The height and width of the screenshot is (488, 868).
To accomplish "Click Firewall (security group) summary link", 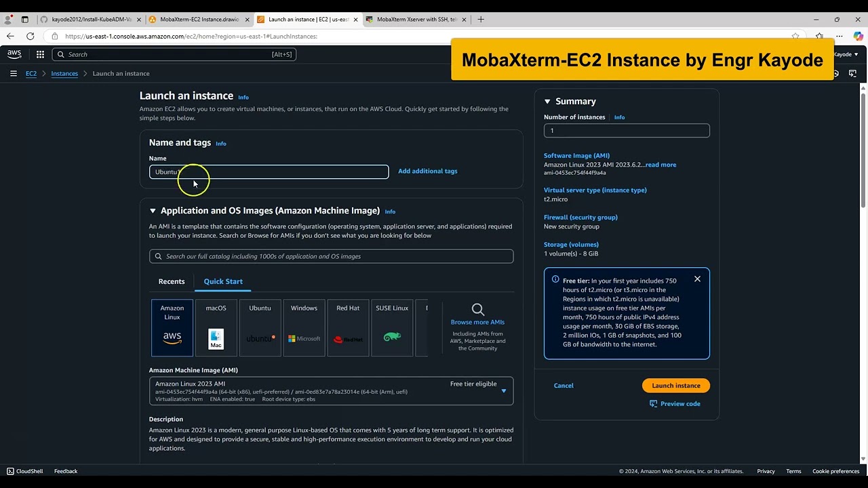I will pyautogui.click(x=580, y=217).
